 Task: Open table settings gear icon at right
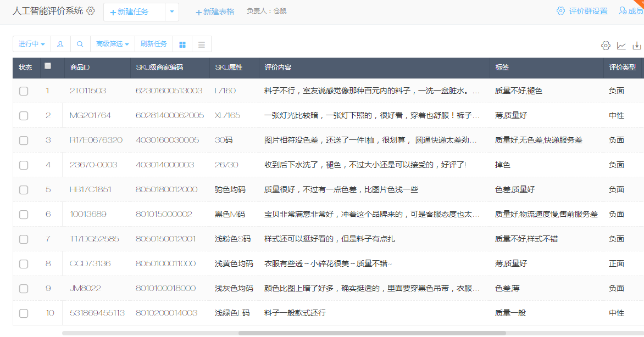pyautogui.click(x=606, y=46)
